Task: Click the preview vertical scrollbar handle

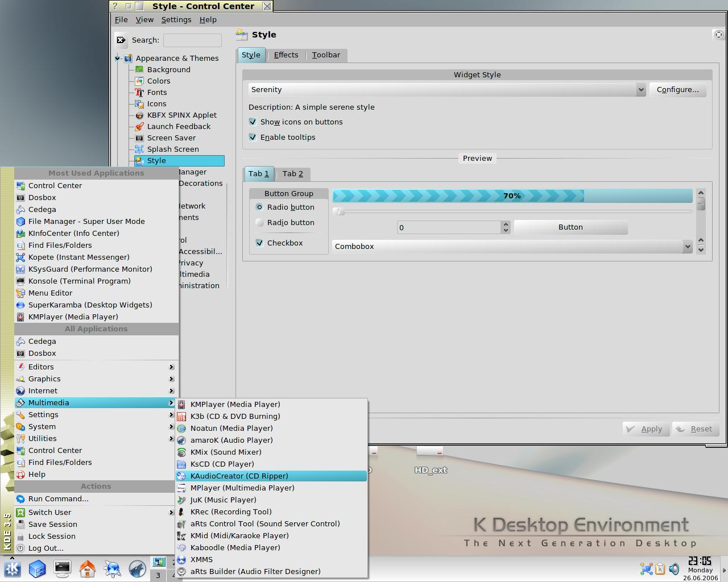Action: tap(701, 203)
